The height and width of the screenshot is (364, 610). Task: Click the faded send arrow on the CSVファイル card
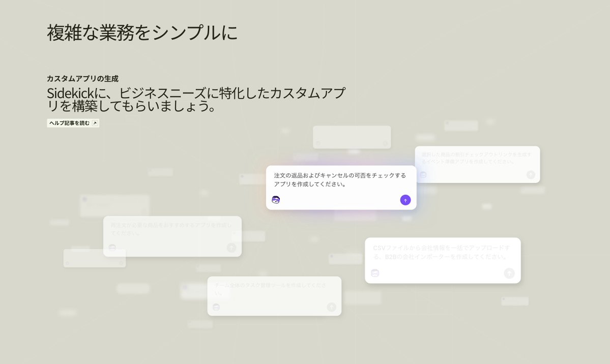pyautogui.click(x=509, y=273)
